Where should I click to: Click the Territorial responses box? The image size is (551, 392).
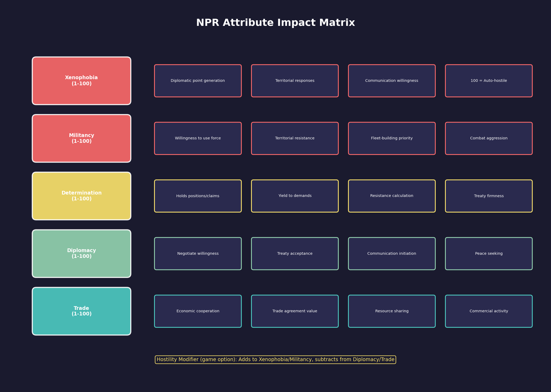coord(295,81)
